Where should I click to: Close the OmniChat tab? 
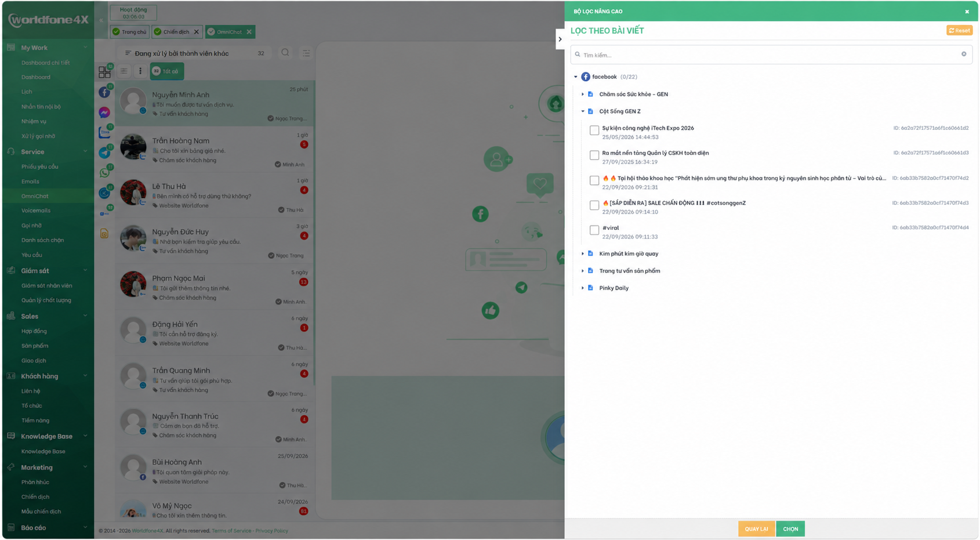(x=249, y=32)
